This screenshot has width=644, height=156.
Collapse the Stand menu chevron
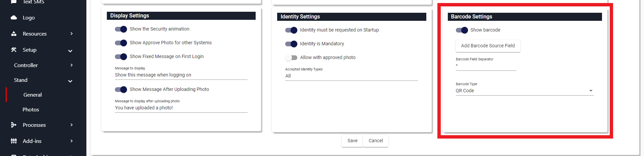point(70,81)
